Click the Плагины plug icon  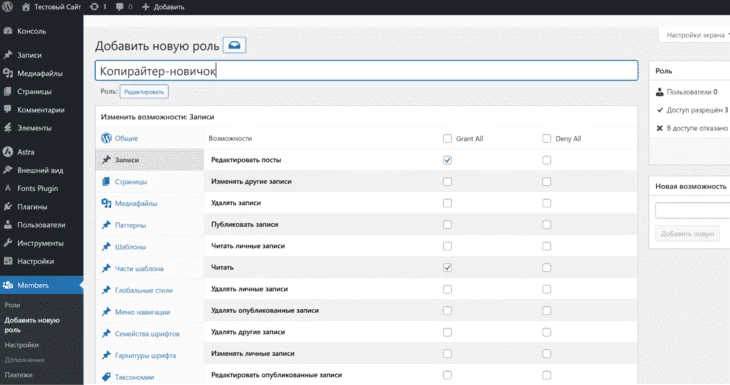(7, 206)
